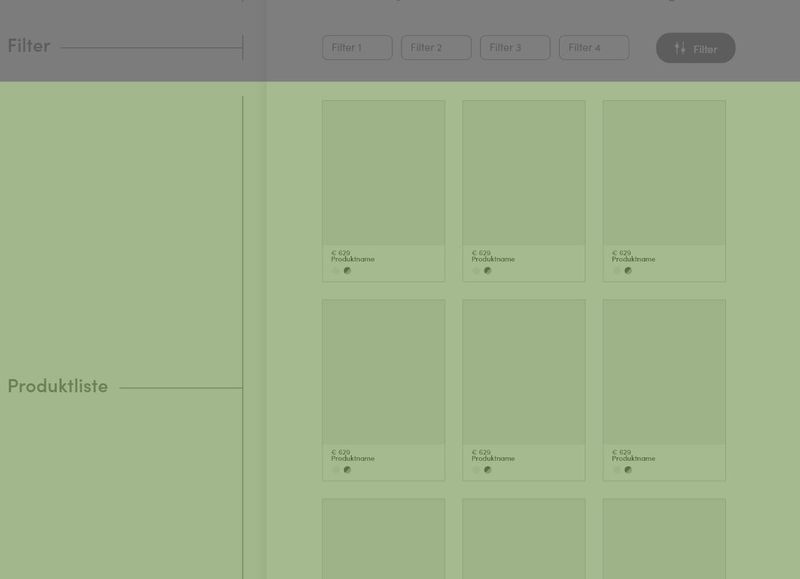Open the first product card in the second row
The image size is (800, 579).
click(x=384, y=390)
